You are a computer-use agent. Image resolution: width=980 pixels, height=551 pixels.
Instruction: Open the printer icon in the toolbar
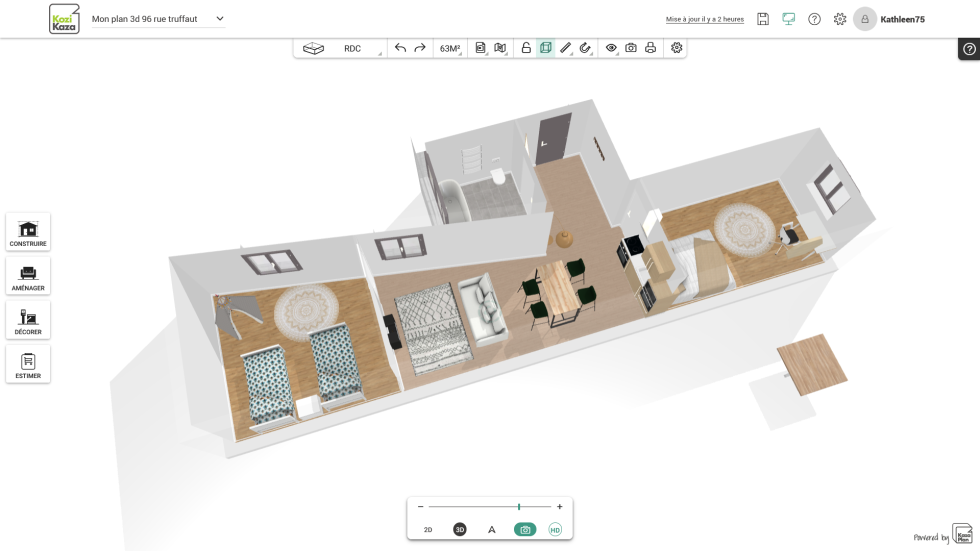click(651, 48)
